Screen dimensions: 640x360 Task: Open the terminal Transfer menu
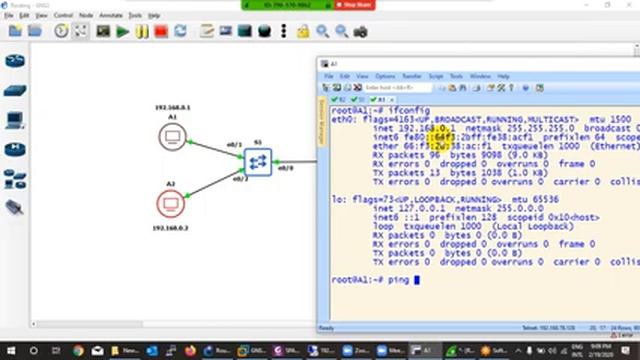coord(411,76)
